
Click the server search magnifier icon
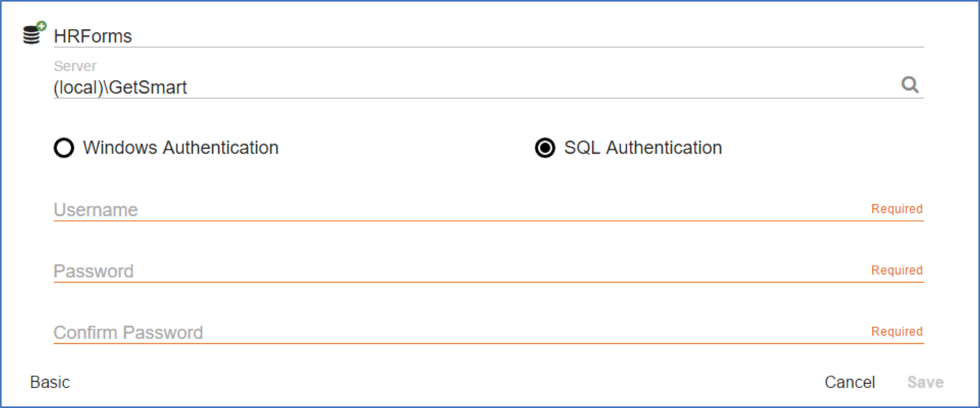(910, 85)
